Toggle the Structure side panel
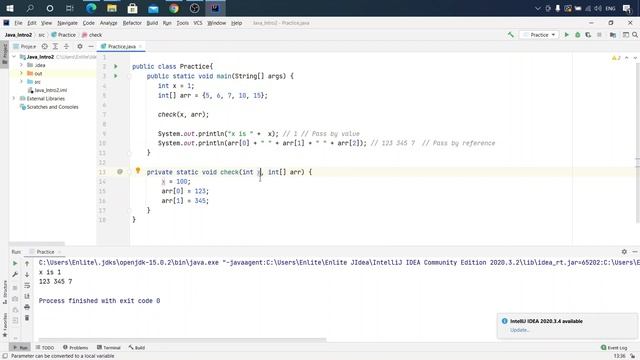 (x=5, y=292)
